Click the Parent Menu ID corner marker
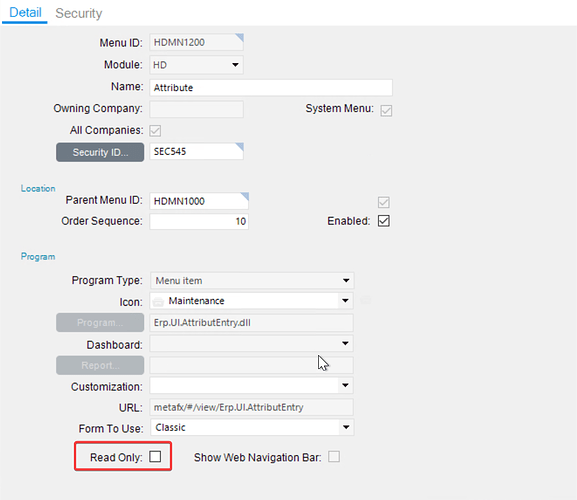The image size is (577, 500). 245,196
